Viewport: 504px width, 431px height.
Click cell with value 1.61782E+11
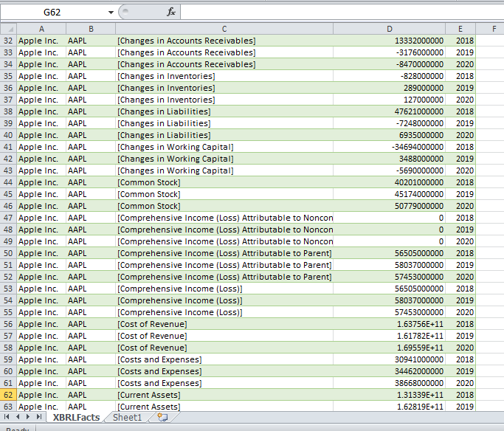[389, 336]
